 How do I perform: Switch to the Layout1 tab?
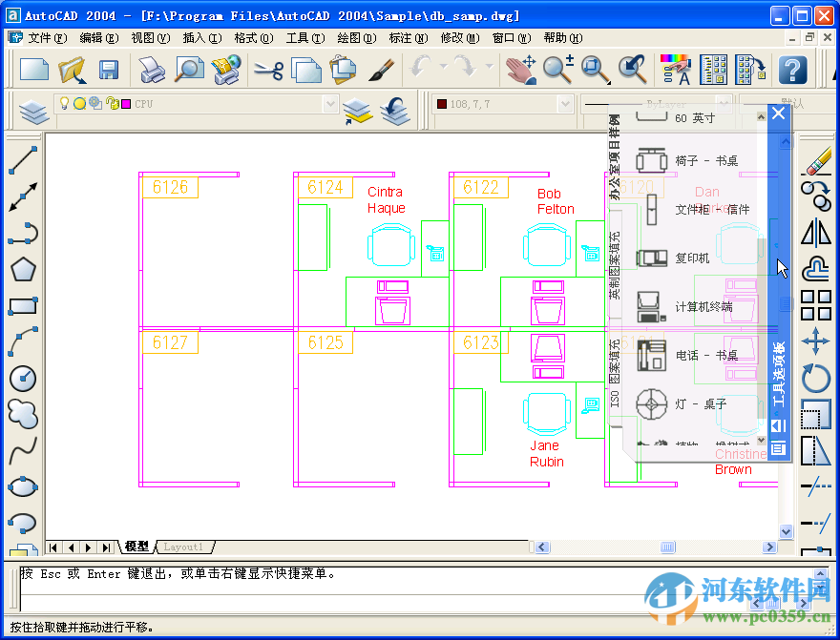184,547
